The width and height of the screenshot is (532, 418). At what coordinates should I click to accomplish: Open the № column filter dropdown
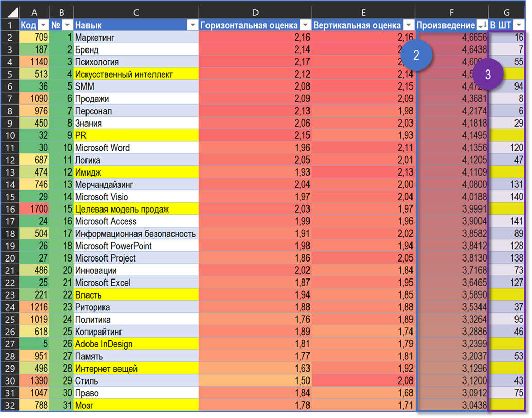click(x=67, y=25)
